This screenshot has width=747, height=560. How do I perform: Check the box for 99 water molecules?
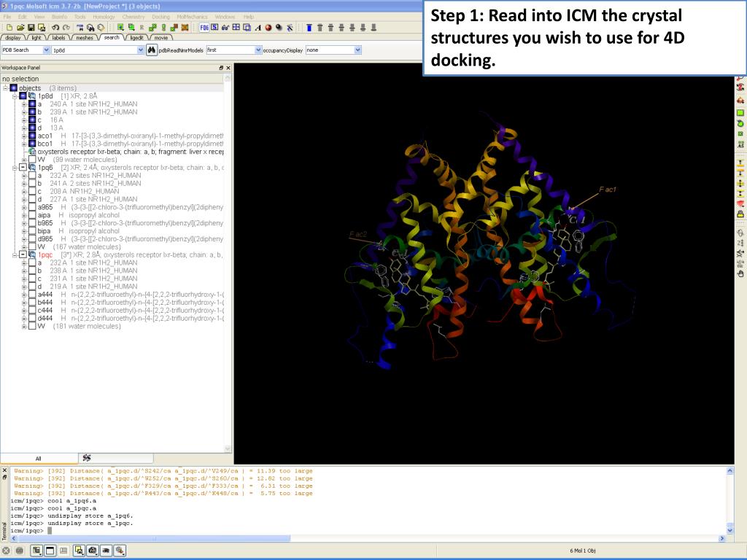[x=32, y=160]
